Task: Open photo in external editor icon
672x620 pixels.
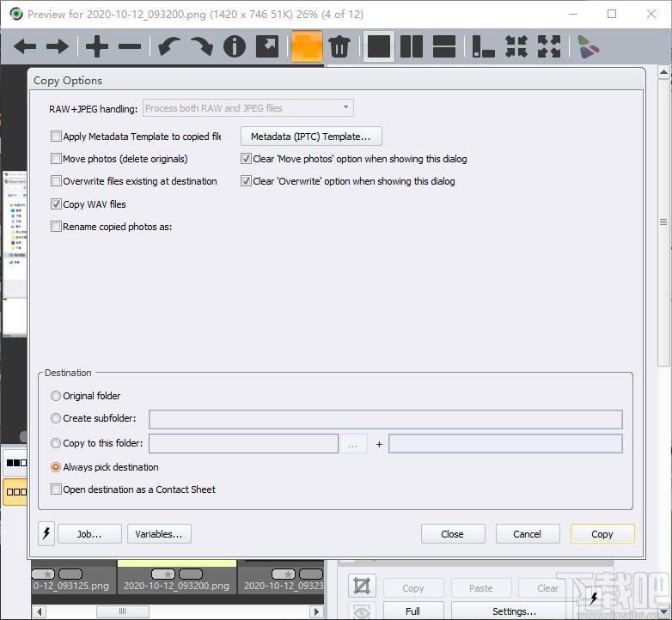Action: [x=267, y=46]
